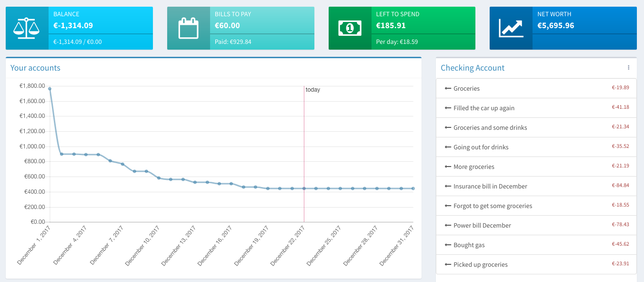Click the arrow icon beside Bought gas
The height and width of the screenshot is (282, 644).
(448, 245)
